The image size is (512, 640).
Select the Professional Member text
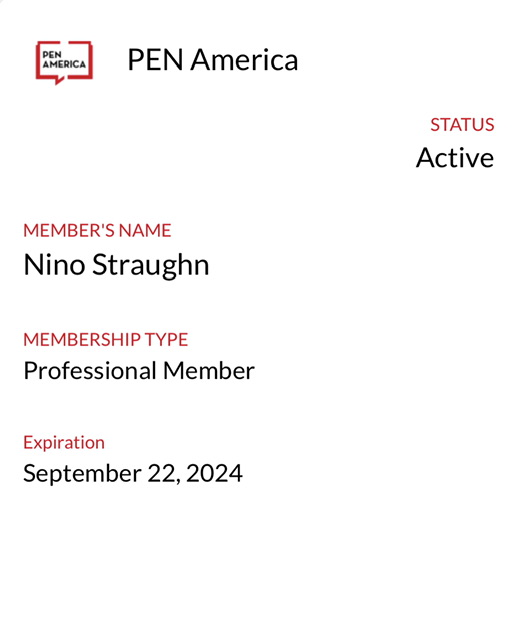pyautogui.click(x=139, y=371)
